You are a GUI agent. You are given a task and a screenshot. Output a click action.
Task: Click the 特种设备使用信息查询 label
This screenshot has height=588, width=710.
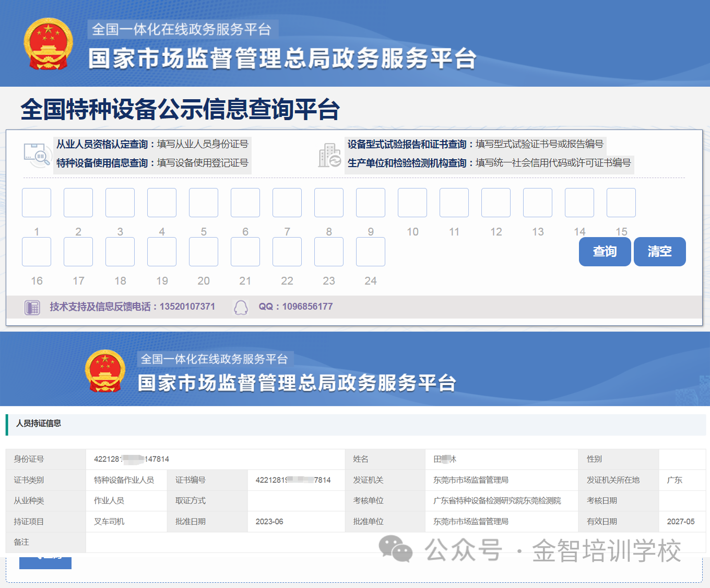point(102,163)
